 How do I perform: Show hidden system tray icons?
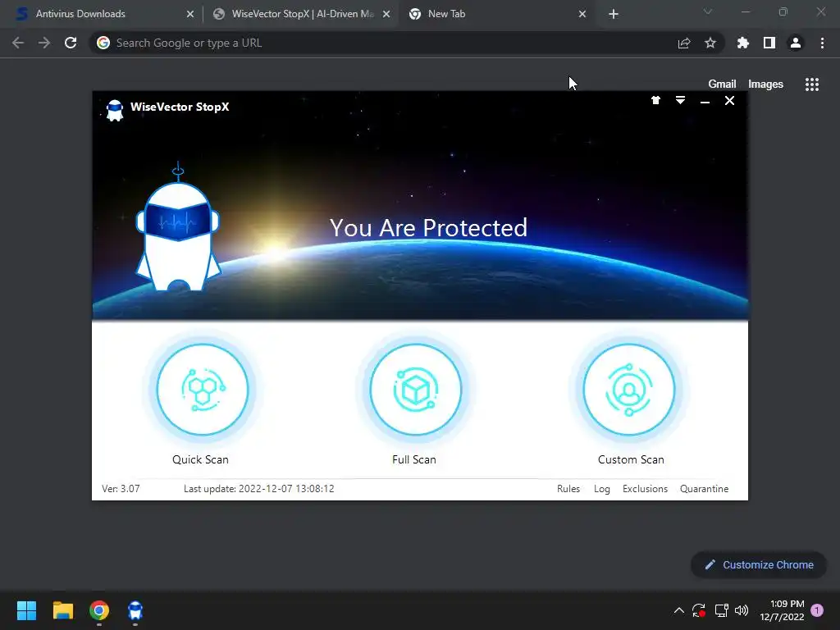tap(678, 610)
